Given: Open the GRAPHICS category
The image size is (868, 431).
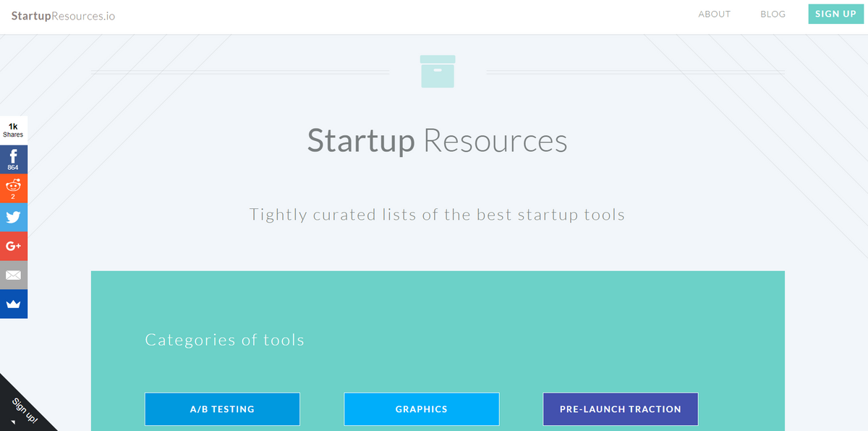Looking at the screenshot, I should [421, 409].
